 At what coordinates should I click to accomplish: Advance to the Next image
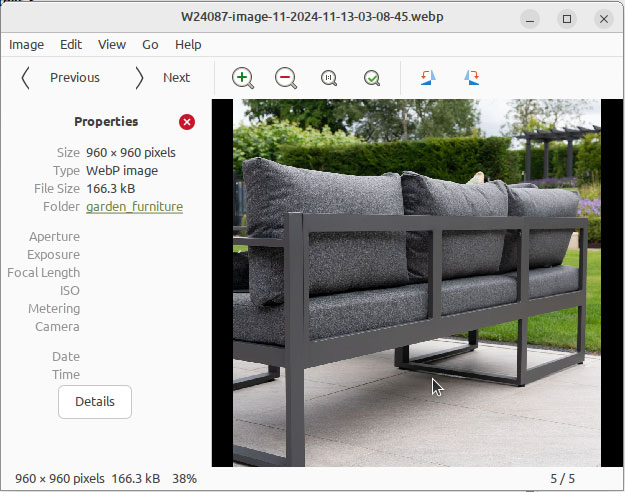pyautogui.click(x=163, y=78)
